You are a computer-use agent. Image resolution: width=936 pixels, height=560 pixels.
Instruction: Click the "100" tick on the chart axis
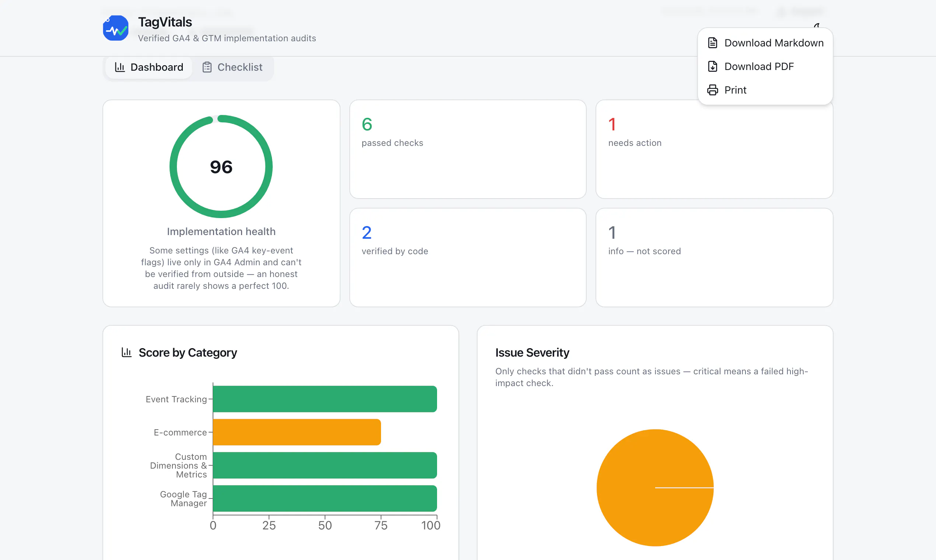click(x=431, y=525)
